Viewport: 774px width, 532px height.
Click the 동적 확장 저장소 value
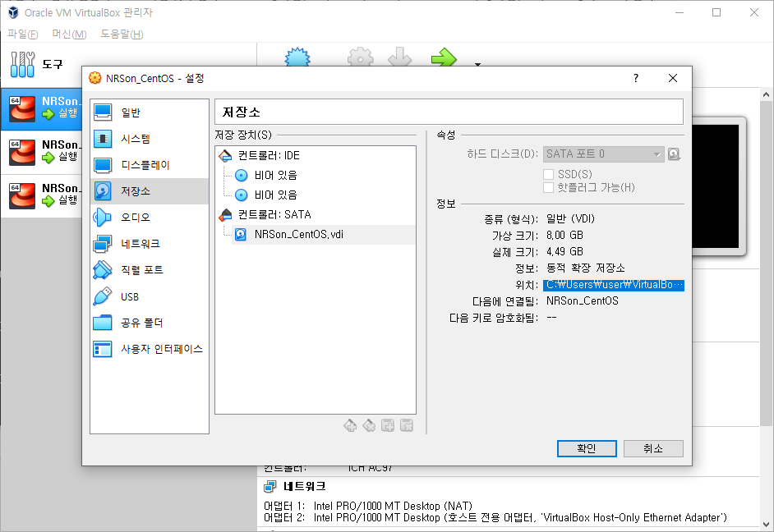pos(586,268)
